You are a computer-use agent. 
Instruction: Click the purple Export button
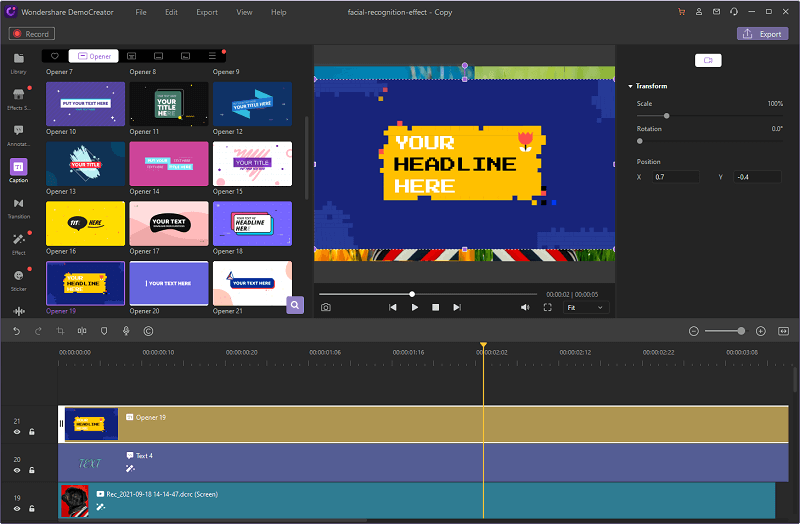[x=762, y=34]
